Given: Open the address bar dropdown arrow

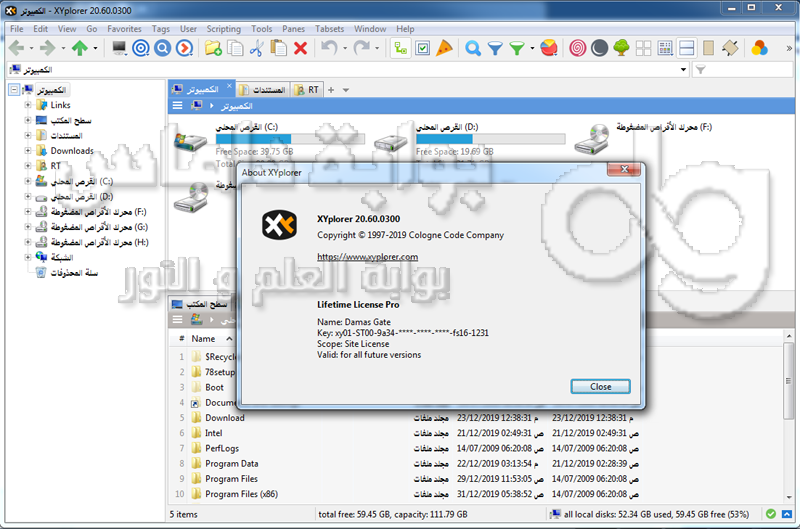Looking at the screenshot, I should coord(683,69).
